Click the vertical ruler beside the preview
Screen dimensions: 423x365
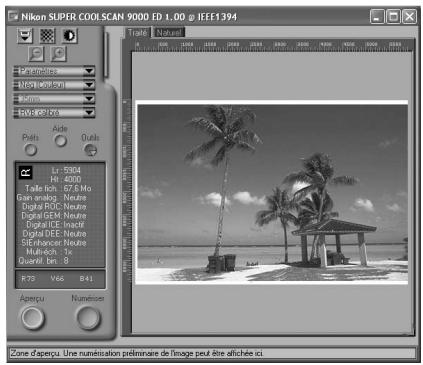(x=126, y=192)
